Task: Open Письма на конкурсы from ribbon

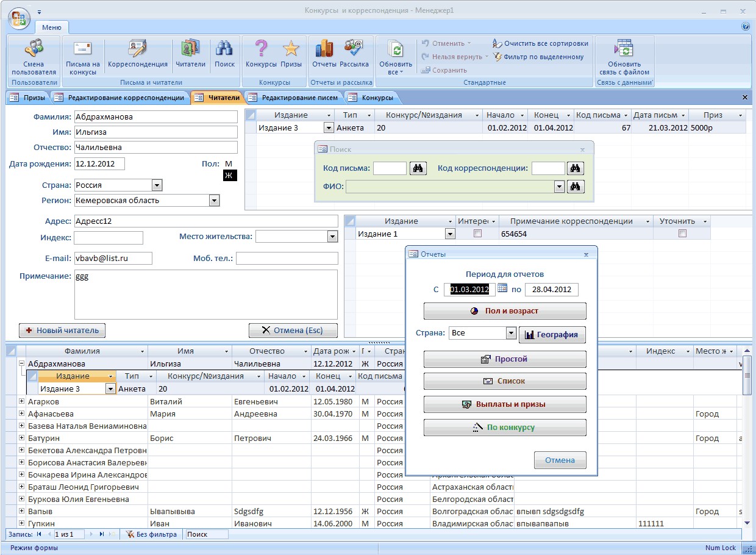Action: click(x=83, y=57)
